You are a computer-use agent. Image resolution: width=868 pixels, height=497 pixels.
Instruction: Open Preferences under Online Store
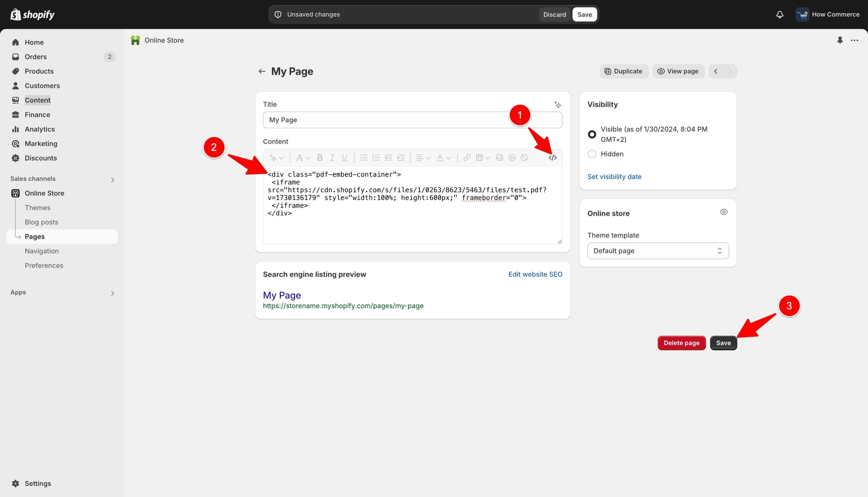tap(44, 266)
